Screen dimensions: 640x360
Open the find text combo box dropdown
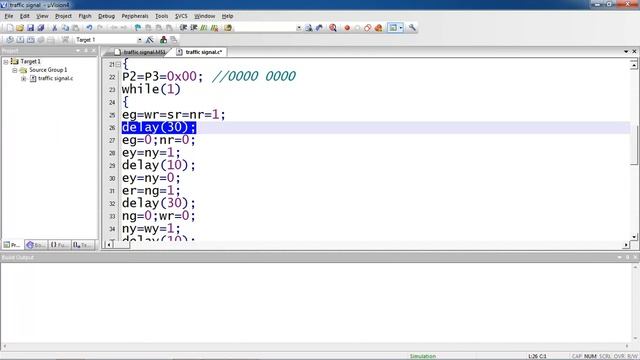tap(299, 28)
